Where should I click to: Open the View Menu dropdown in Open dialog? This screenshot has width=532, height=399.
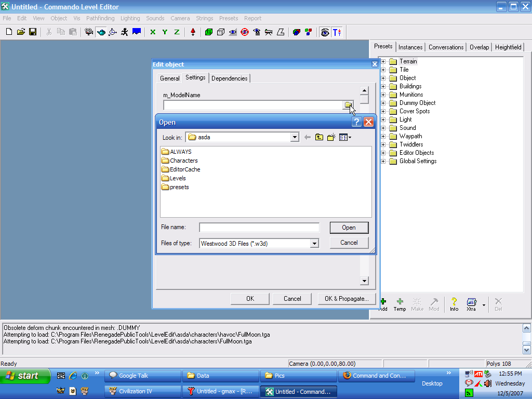pyautogui.click(x=345, y=137)
